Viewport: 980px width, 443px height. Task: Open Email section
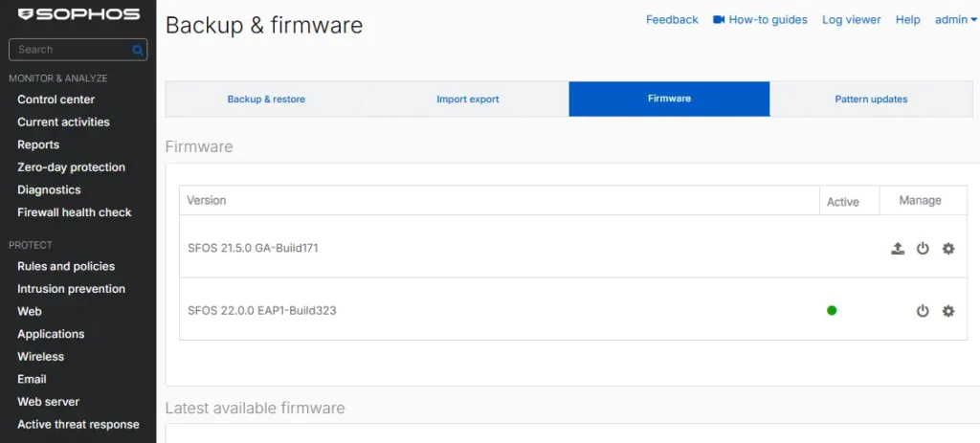point(32,379)
